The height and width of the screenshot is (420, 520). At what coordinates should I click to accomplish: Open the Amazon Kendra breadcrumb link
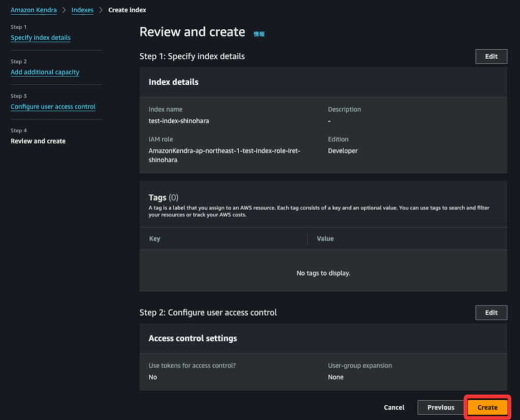[x=34, y=10]
